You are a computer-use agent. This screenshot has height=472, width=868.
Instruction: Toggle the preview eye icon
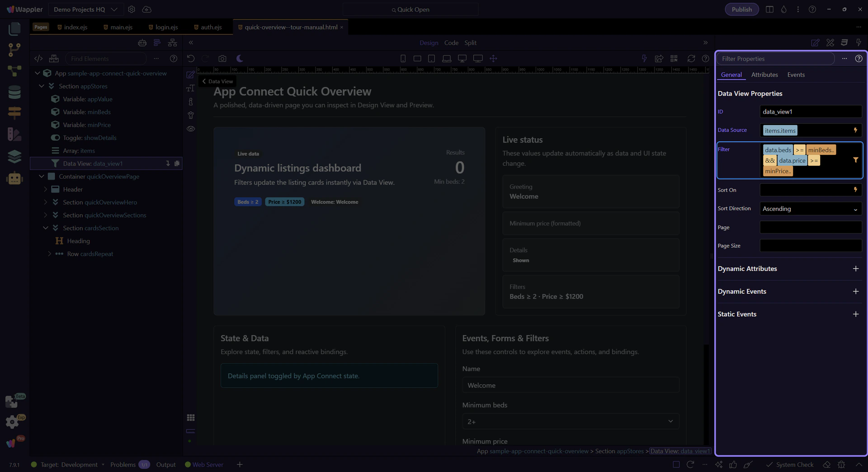191,129
